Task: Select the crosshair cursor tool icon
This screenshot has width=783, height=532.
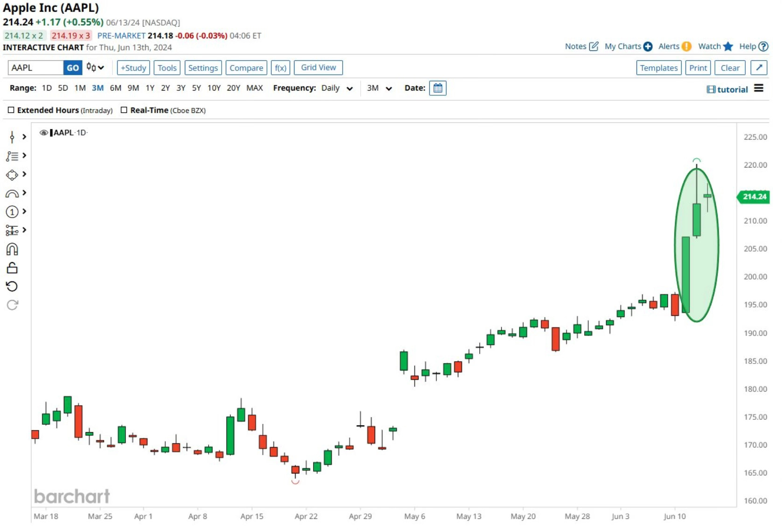Action: tap(12, 137)
